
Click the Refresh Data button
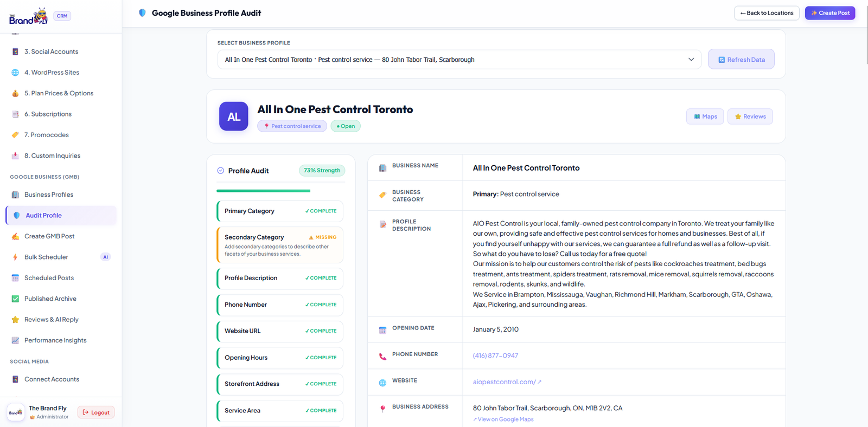pos(741,60)
